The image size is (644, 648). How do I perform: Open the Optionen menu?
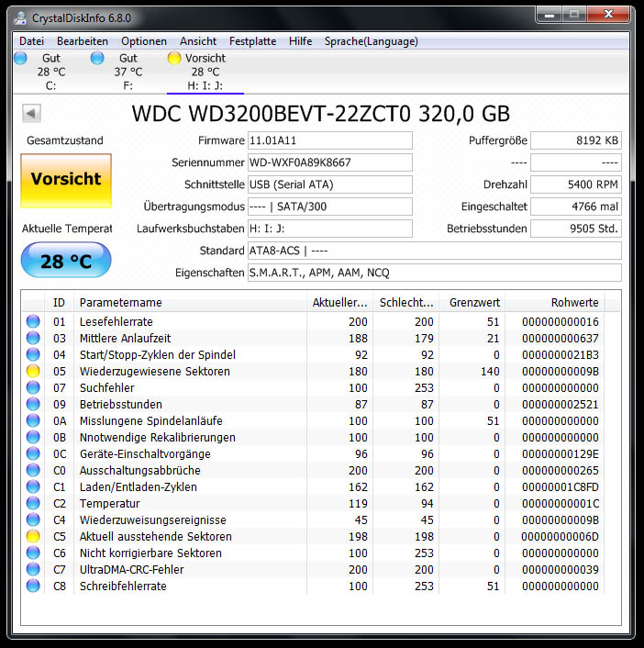[x=144, y=41]
